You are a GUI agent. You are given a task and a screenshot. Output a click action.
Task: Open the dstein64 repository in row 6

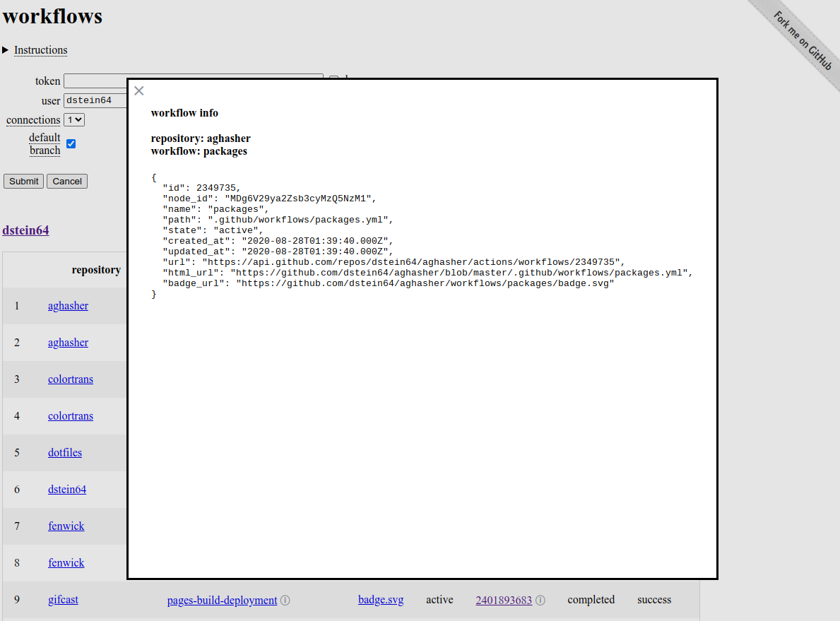tap(67, 489)
